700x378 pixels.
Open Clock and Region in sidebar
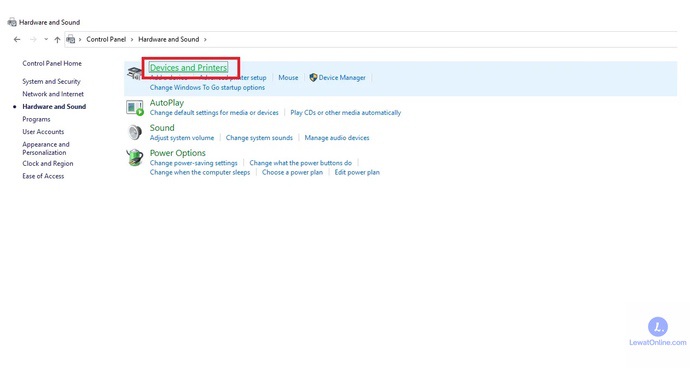pos(48,163)
